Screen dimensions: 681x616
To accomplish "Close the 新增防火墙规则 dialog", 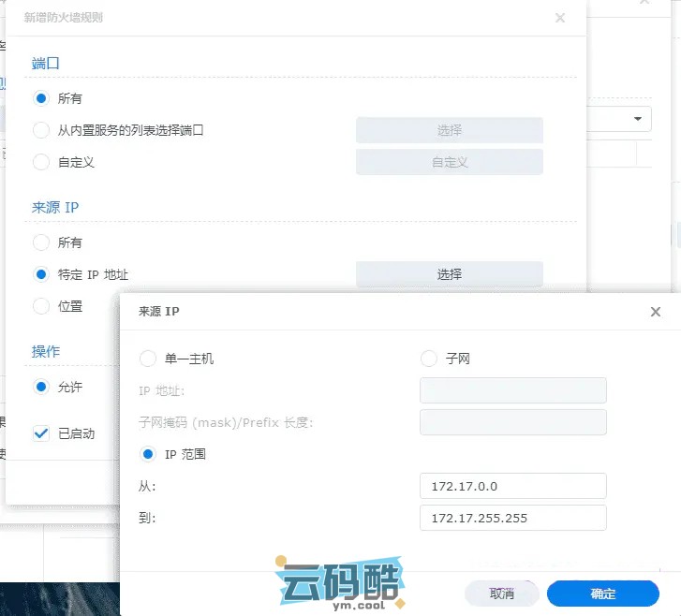I will click(x=560, y=18).
